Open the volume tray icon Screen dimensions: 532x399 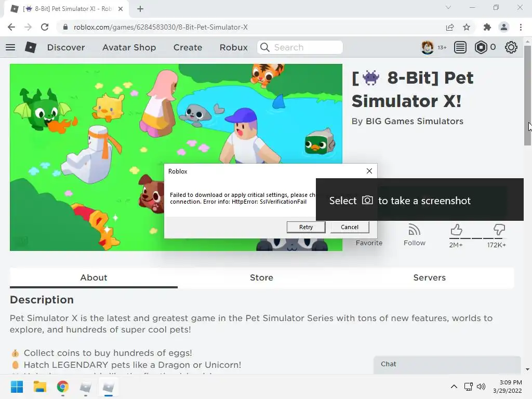tap(481, 387)
